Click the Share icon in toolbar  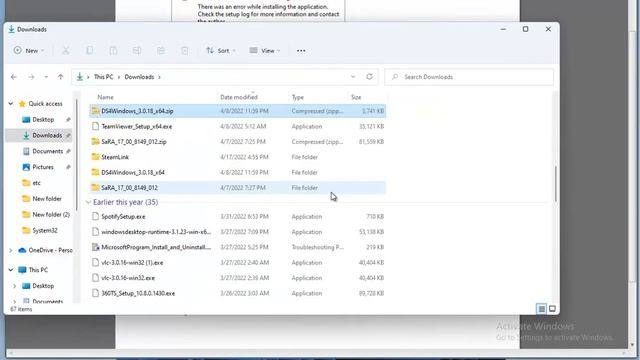pyautogui.click(x=160, y=51)
